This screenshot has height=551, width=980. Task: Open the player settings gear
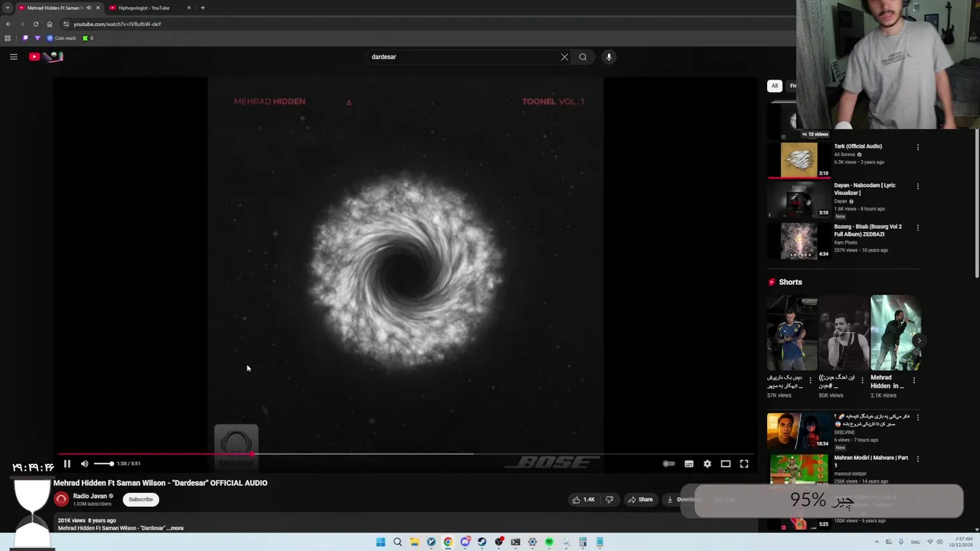pyautogui.click(x=707, y=464)
